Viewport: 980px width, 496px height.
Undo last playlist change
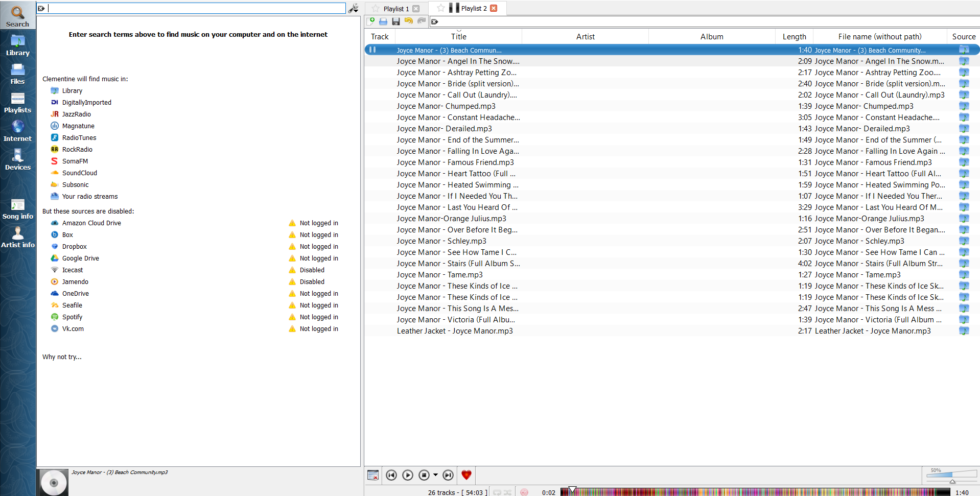[408, 21]
